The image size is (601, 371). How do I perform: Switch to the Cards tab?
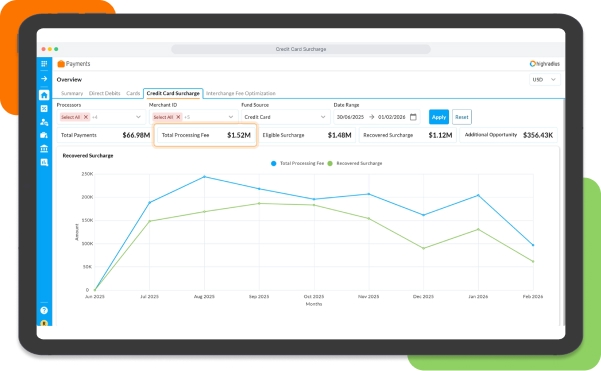pos(133,93)
